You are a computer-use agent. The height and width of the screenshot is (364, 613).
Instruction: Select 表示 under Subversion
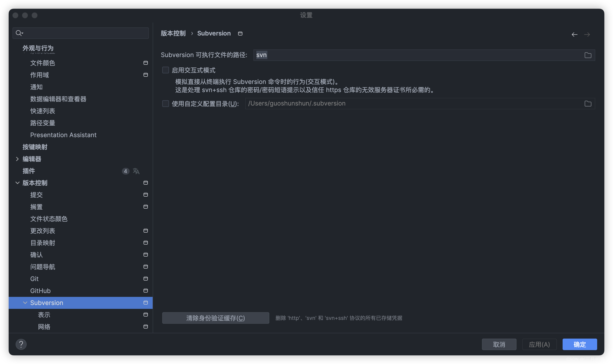(44, 315)
